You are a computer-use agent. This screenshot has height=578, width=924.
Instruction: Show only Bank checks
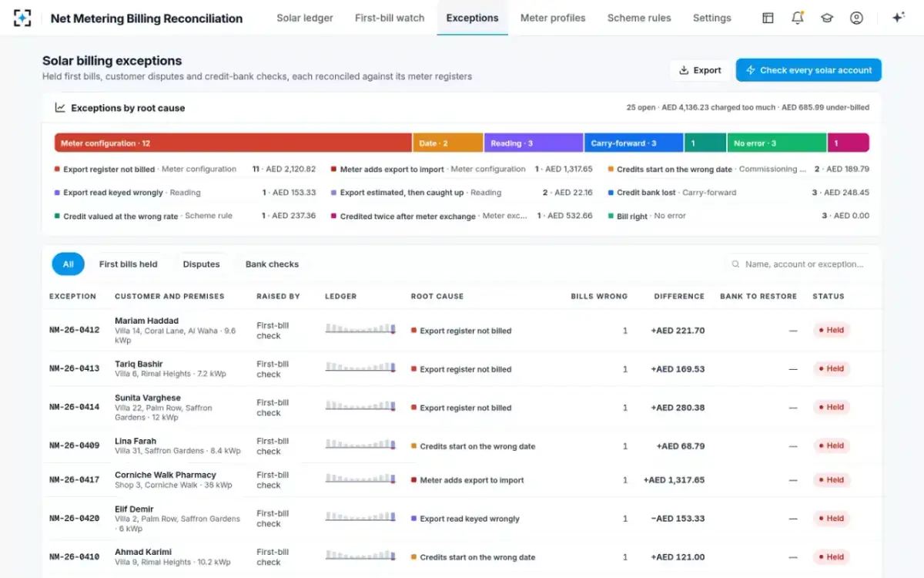[272, 264]
